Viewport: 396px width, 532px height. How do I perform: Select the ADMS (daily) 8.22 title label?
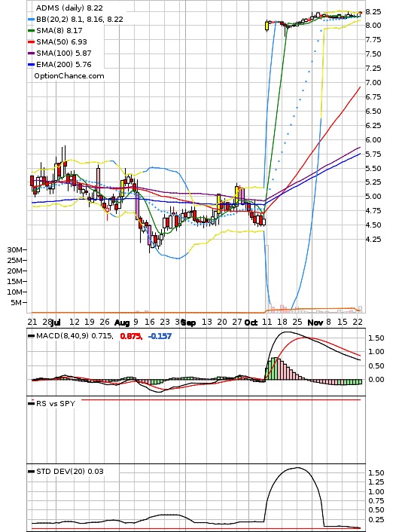tap(69, 8)
